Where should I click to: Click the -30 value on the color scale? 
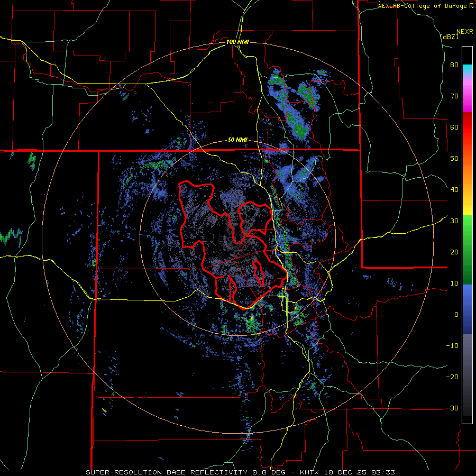[452, 408]
